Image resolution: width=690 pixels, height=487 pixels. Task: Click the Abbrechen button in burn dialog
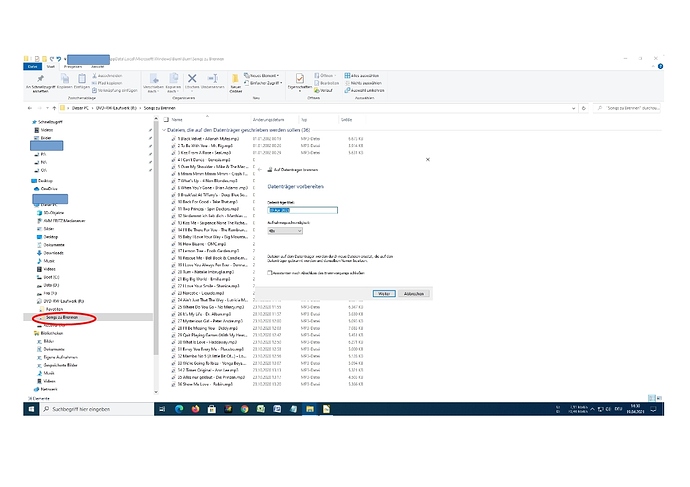pos(414,294)
